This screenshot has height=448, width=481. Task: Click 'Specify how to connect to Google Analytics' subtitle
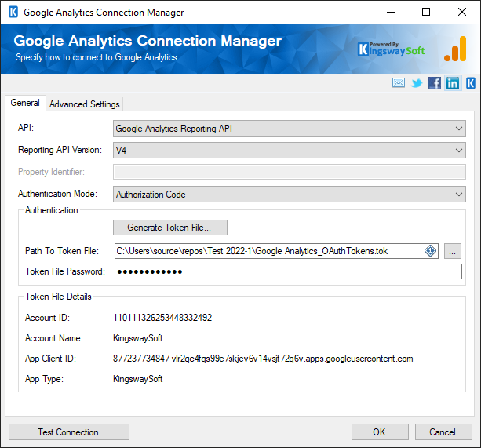click(x=97, y=57)
